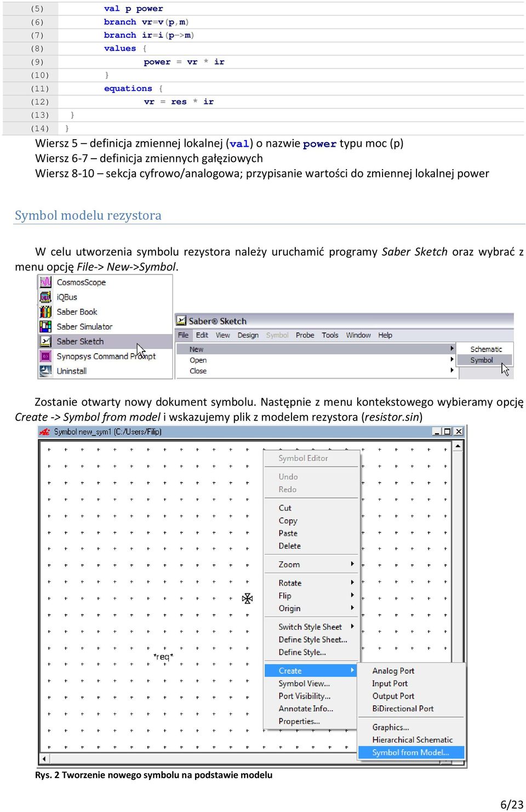Click the horizontal scrollbar left arrow

click(45, 758)
